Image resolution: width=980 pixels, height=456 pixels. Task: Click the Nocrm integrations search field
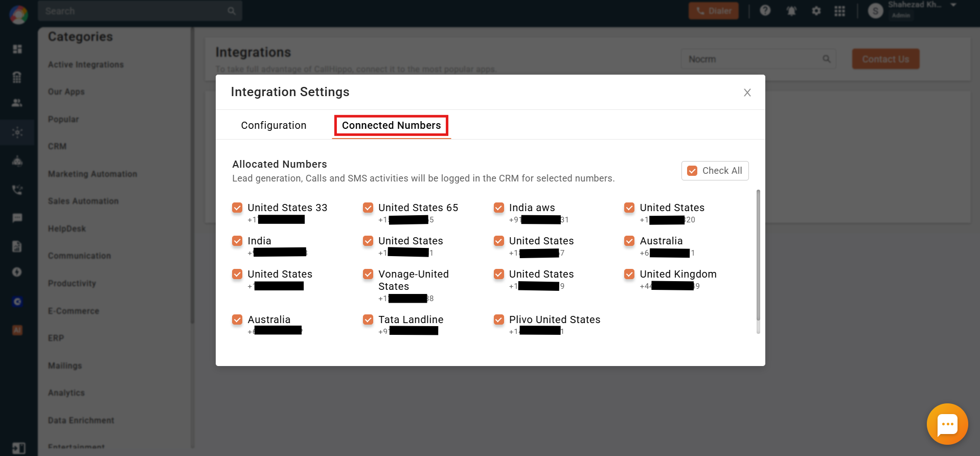tap(759, 59)
